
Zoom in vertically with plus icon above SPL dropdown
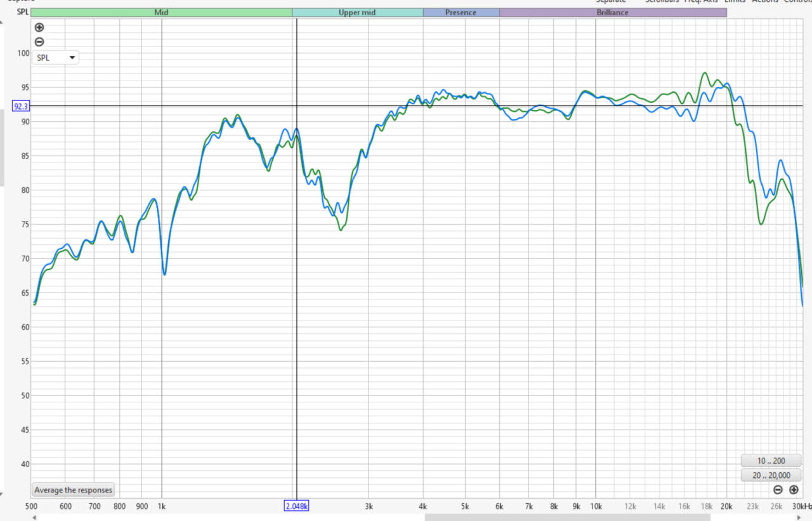tap(39, 27)
